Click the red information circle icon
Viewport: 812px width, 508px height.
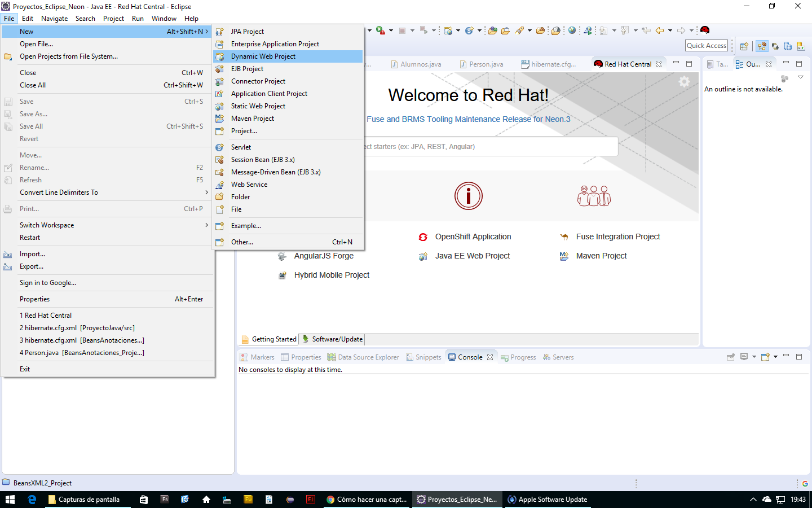pos(469,196)
